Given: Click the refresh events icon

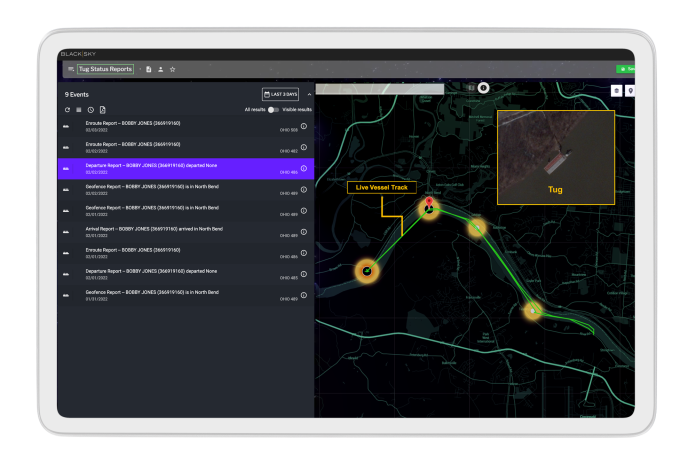Looking at the screenshot, I should point(67,109).
